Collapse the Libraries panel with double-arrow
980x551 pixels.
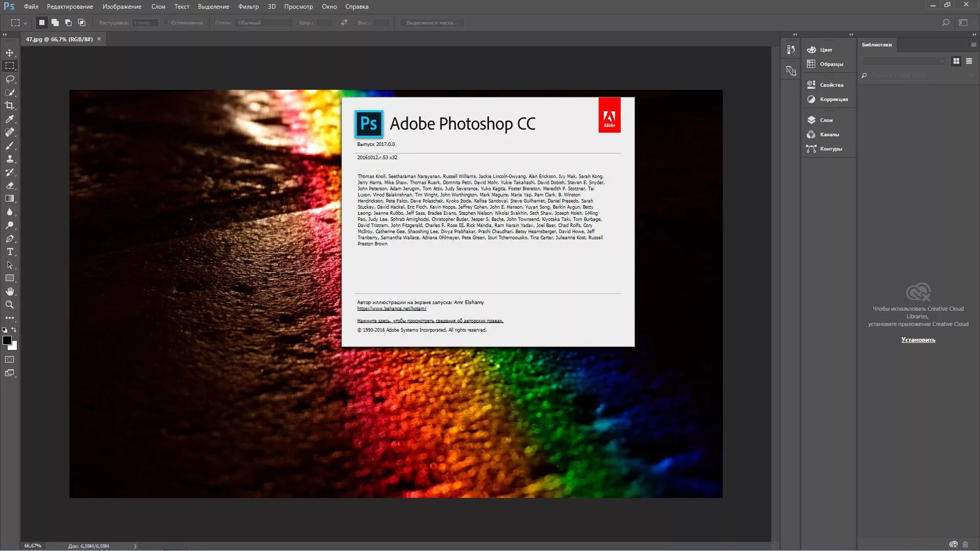coord(974,35)
